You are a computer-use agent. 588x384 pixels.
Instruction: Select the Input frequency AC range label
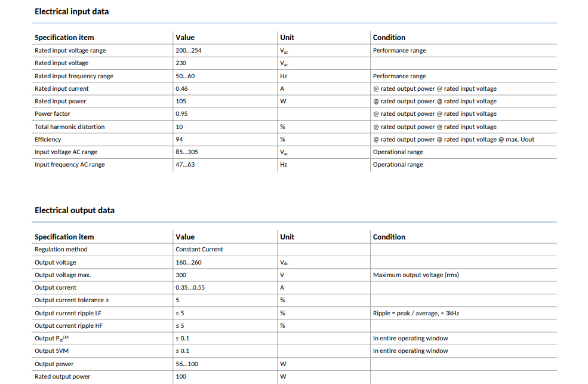coord(70,164)
